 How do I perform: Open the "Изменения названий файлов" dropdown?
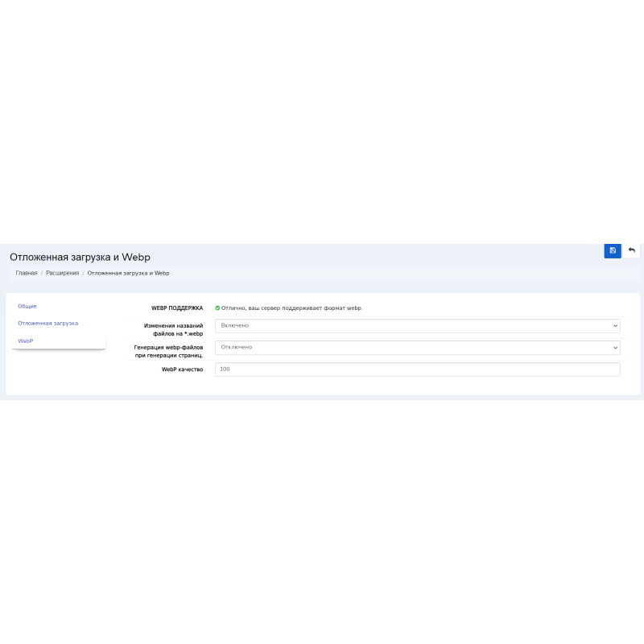[416, 325]
